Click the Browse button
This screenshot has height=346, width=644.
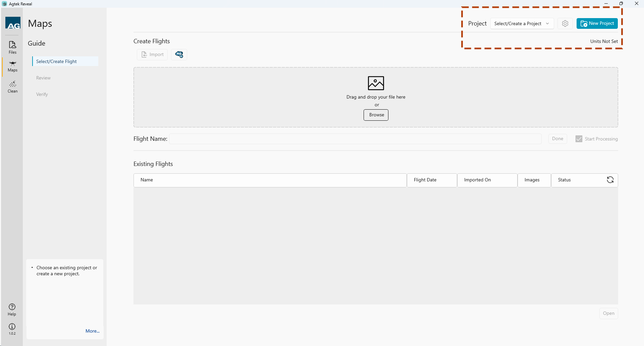click(376, 115)
